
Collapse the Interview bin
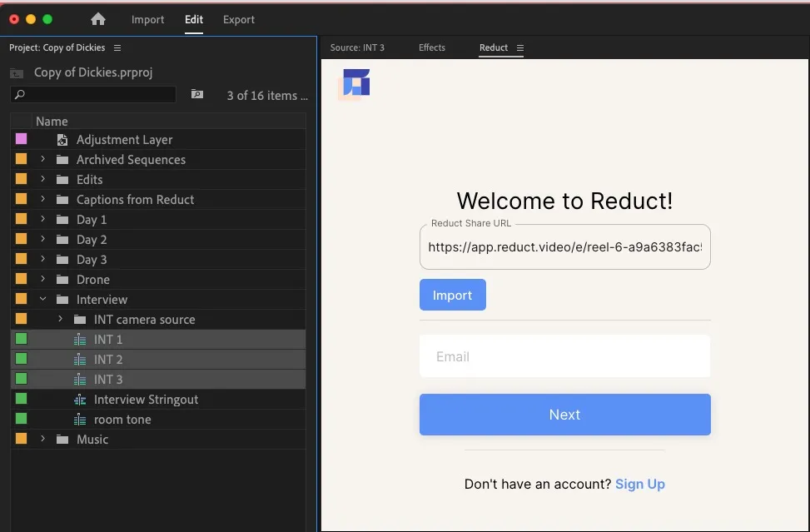43,299
